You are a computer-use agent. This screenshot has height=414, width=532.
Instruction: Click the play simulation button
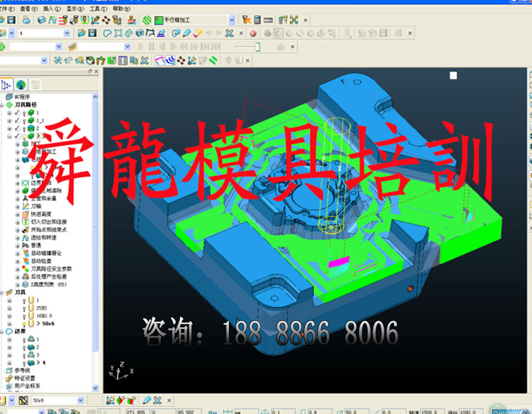[x=141, y=47]
